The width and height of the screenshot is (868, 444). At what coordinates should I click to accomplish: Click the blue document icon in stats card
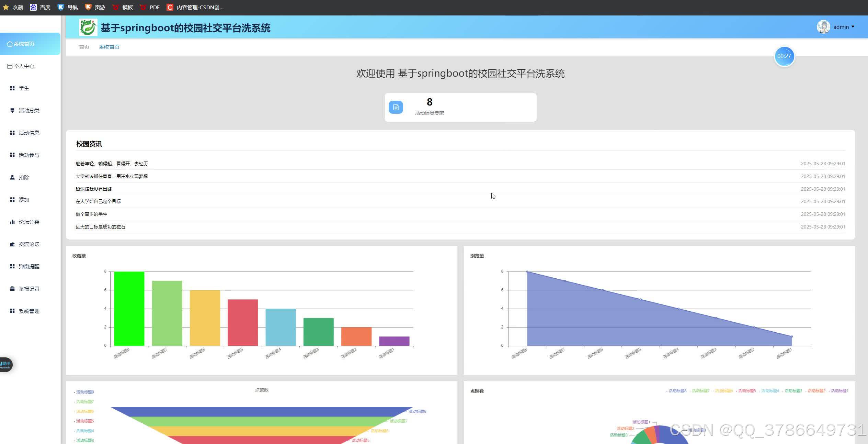point(396,107)
